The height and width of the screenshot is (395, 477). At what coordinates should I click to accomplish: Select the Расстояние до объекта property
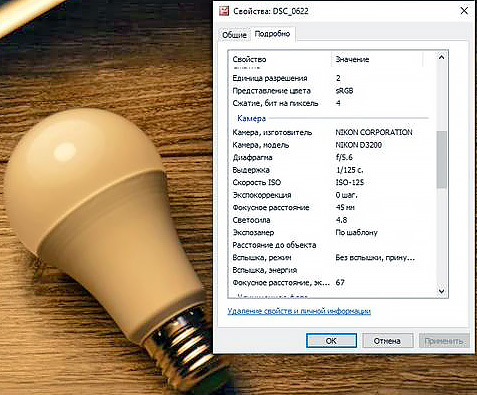pyautogui.click(x=274, y=245)
